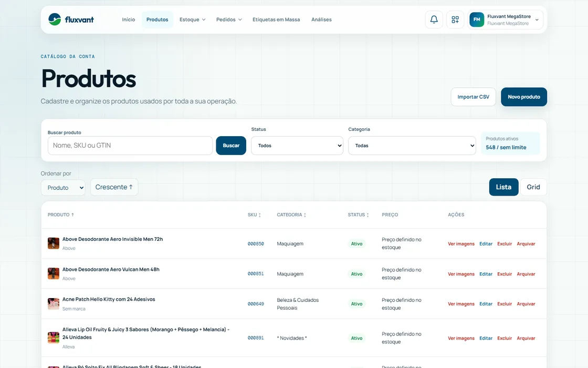Open the Produtos navigation item

pyautogui.click(x=157, y=19)
